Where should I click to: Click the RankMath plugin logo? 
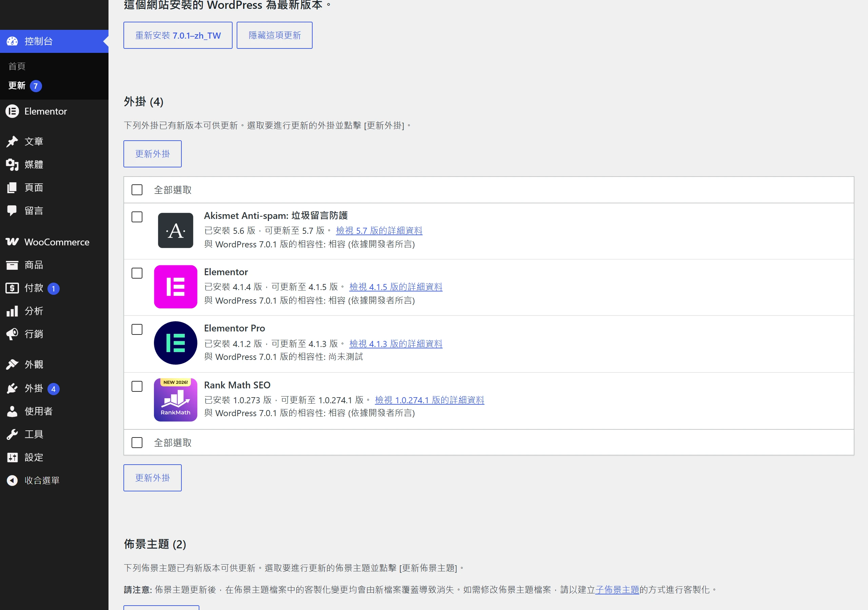[x=175, y=400]
